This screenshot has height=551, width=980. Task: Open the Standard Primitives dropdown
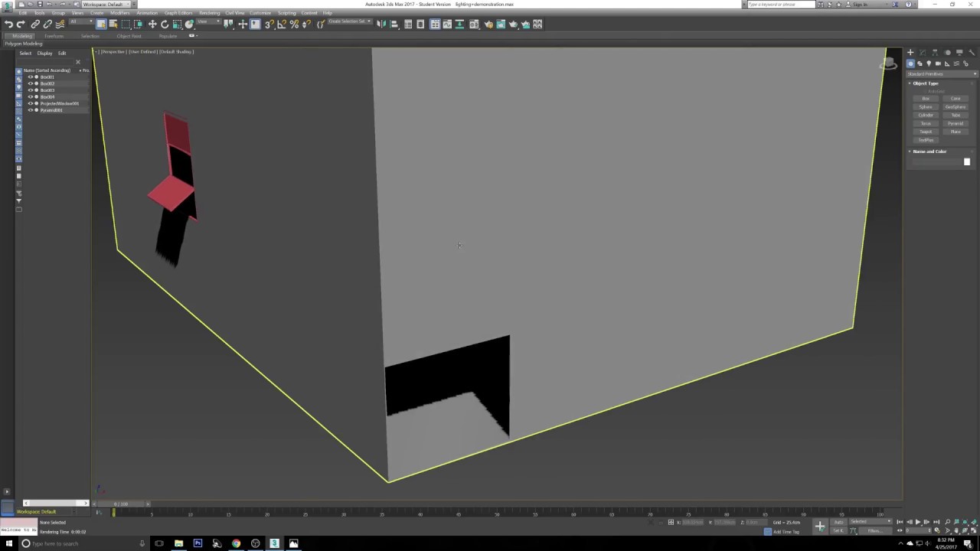point(942,73)
